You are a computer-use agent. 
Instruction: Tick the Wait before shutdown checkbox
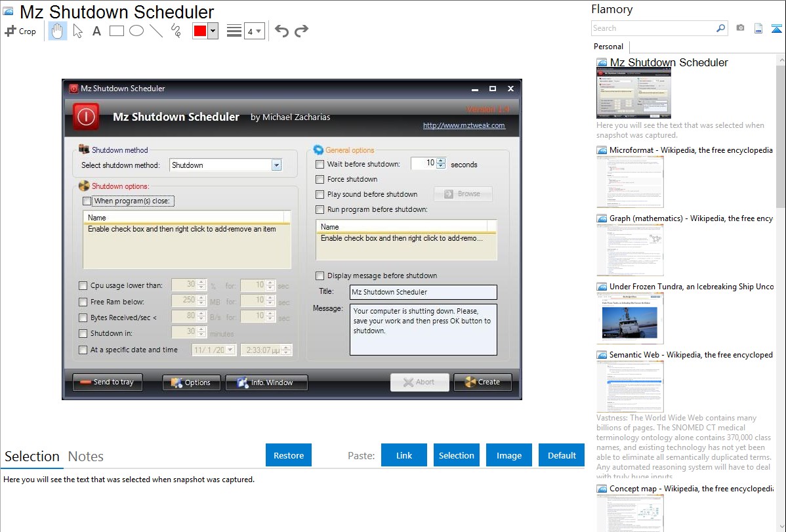tap(320, 164)
